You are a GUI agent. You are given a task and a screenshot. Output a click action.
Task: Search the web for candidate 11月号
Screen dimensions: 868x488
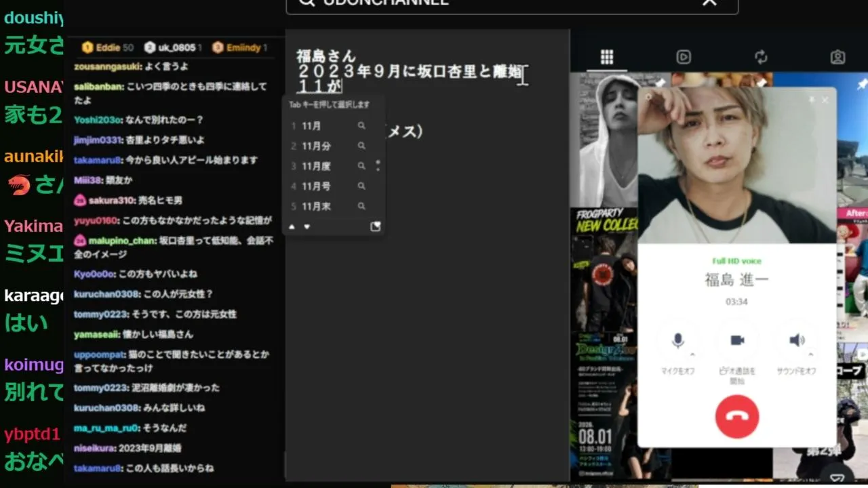(x=361, y=186)
